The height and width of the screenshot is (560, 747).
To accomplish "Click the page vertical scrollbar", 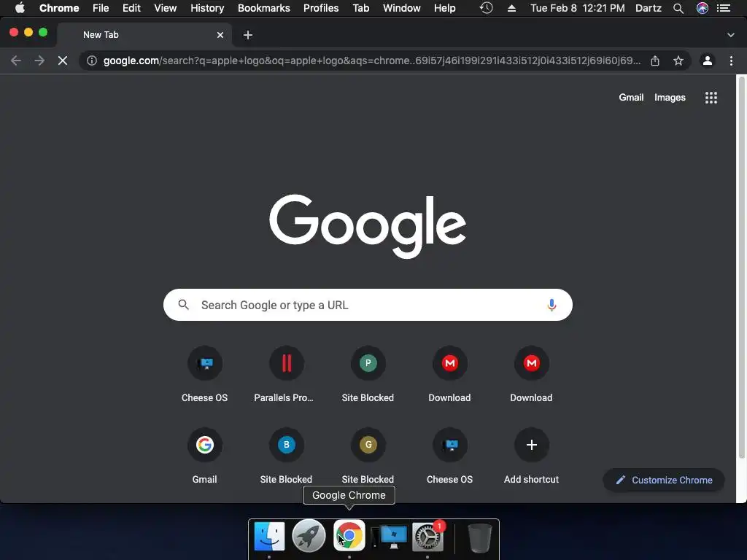I will (741, 267).
